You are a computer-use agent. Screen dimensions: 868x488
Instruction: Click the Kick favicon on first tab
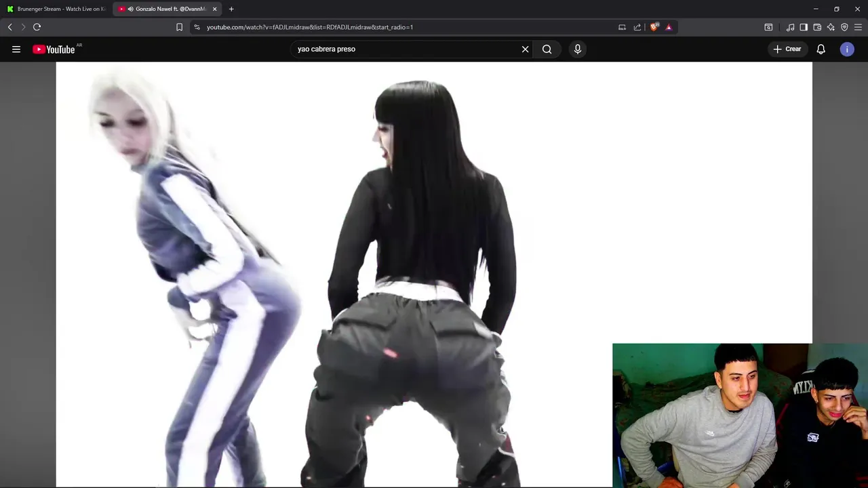[x=10, y=9]
